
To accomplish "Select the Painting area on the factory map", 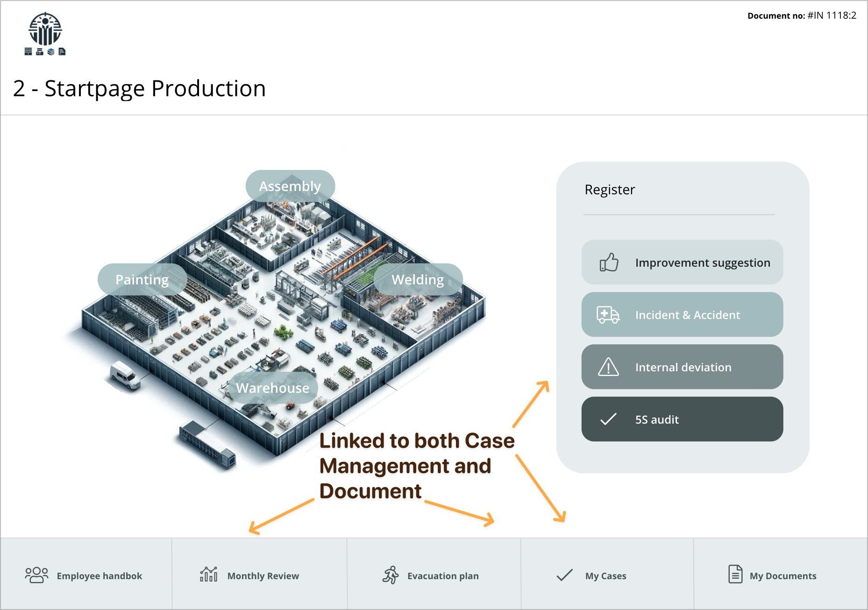I will point(142,279).
